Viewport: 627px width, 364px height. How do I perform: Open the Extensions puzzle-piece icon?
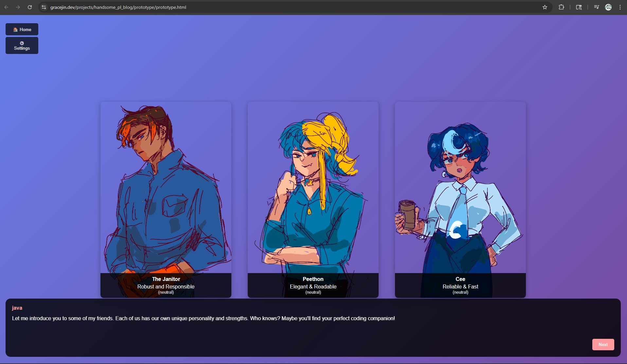(561, 7)
